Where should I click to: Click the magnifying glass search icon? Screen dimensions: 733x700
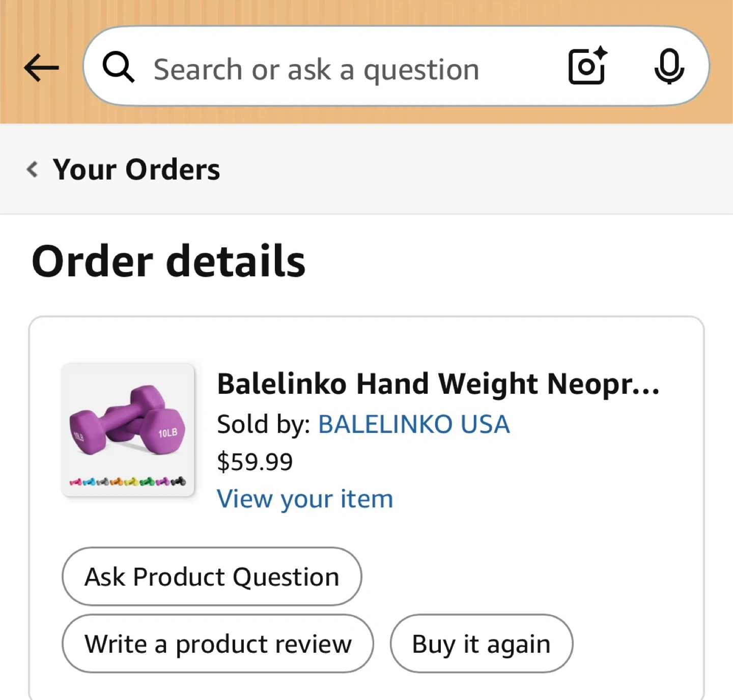(118, 67)
